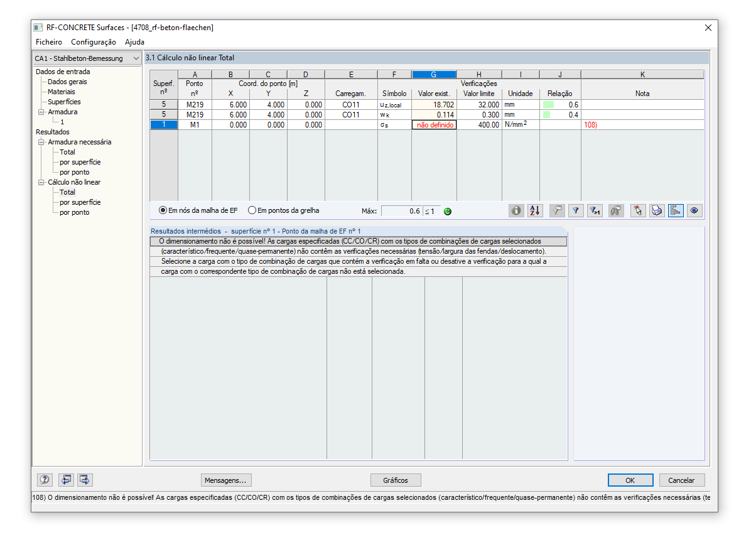
Task: Go to previous window with left-arrow icon
Action: click(x=66, y=480)
